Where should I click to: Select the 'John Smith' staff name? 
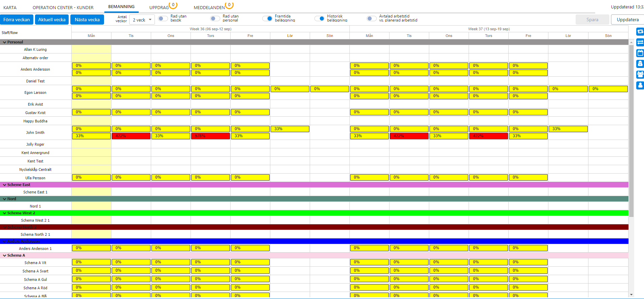(x=35, y=133)
